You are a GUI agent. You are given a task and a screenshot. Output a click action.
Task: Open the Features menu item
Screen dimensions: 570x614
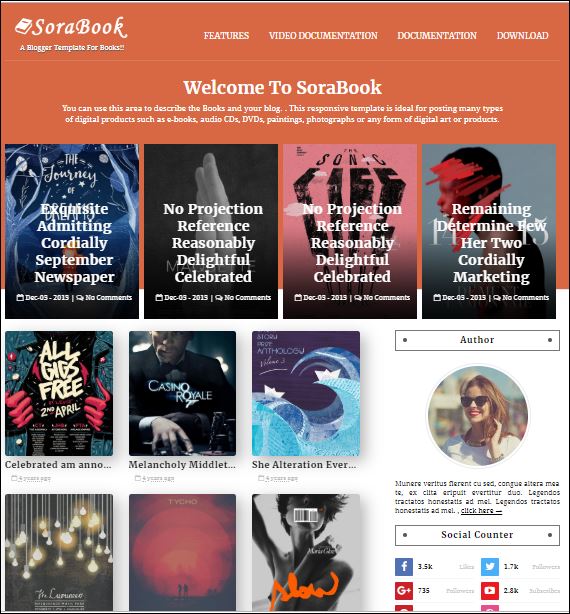226,36
